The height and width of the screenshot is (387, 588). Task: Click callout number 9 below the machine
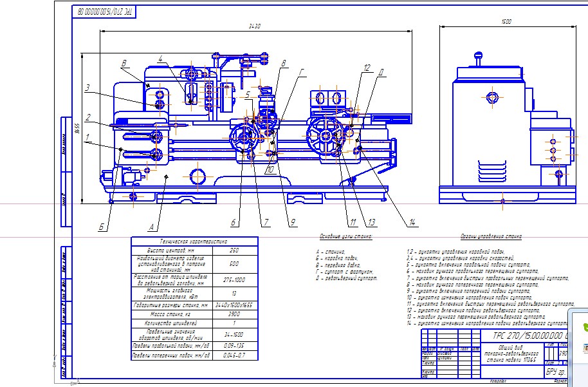pos(293,223)
